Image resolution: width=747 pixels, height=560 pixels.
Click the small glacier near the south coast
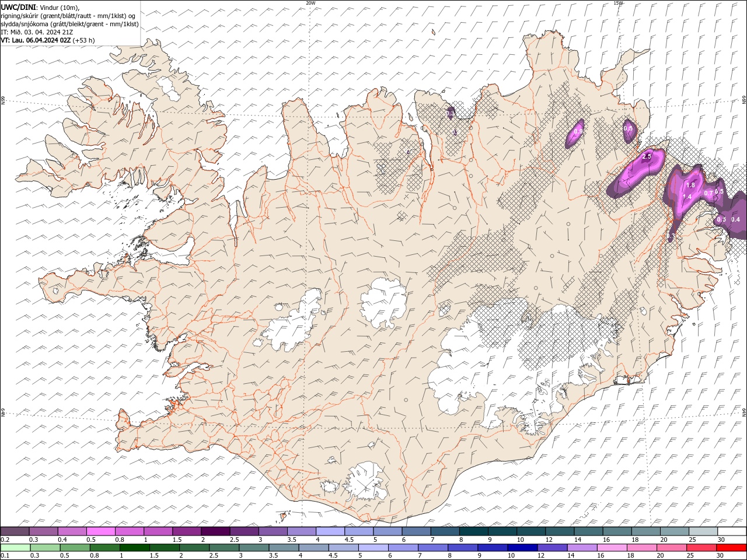click(x=366, y=481)
